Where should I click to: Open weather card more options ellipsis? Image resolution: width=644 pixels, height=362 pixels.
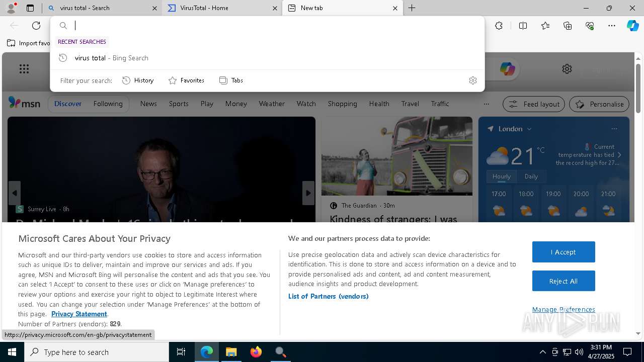[x=614, y=129]
